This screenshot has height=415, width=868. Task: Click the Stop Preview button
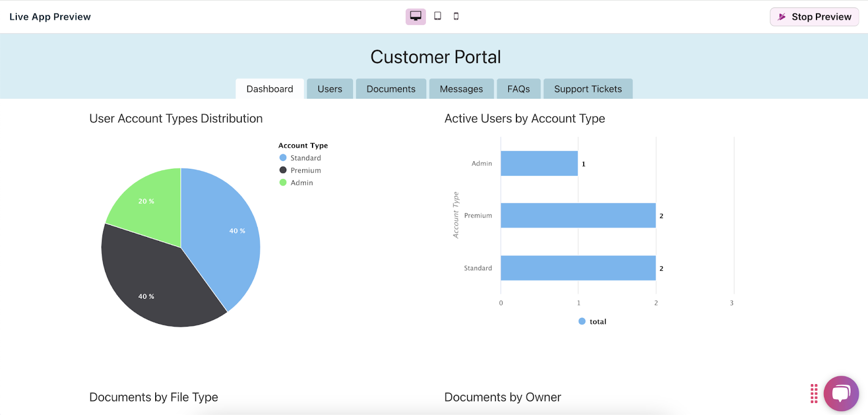coord(814,17)
